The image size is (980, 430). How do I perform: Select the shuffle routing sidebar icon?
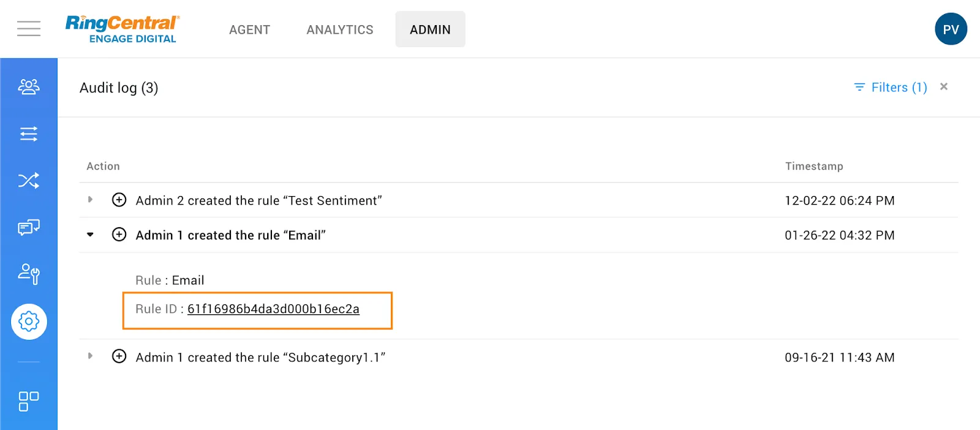pyautogui.click(x=29, y=180)
